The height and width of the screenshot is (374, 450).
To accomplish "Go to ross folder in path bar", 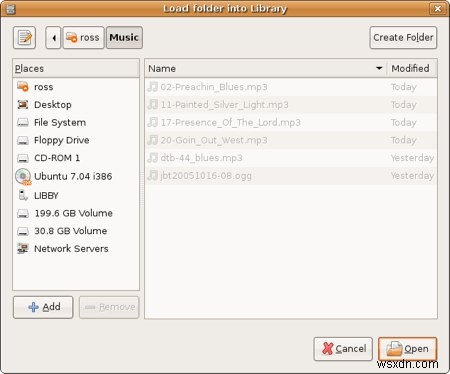I will click(84, 38).
